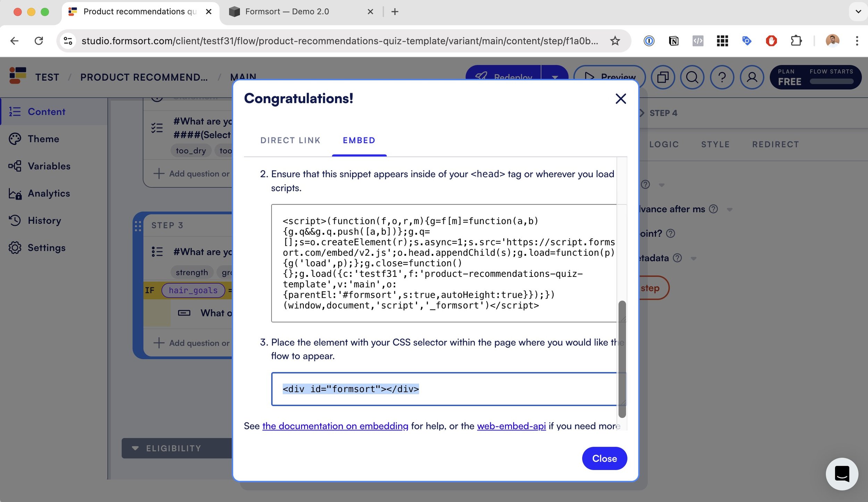Click the text input question icon
868x502 pixels.
184,313
